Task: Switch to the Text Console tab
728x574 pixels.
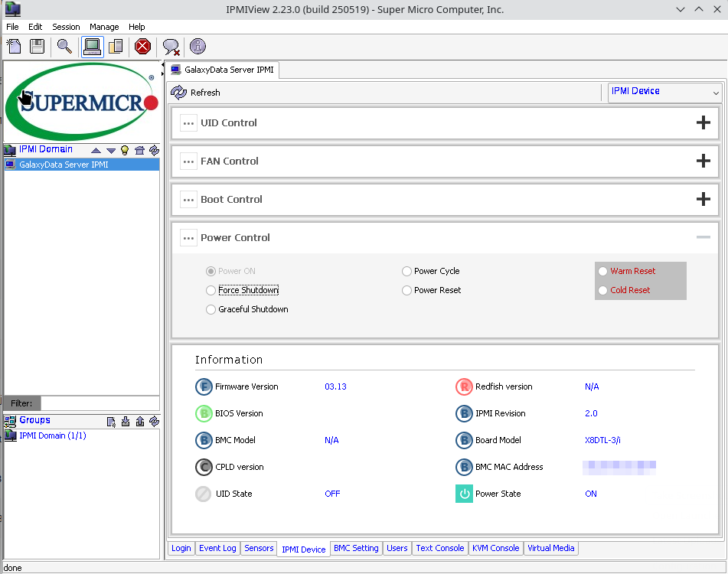Action: 439,548
